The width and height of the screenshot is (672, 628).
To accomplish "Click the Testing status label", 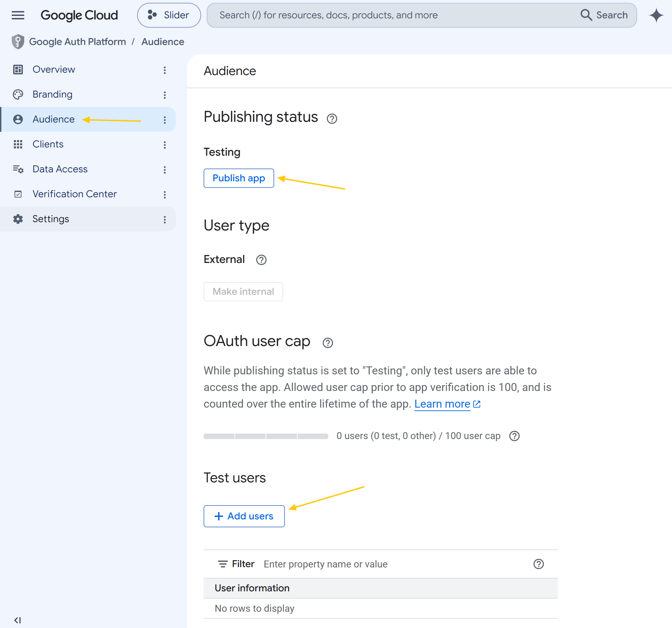I will 222,152.
